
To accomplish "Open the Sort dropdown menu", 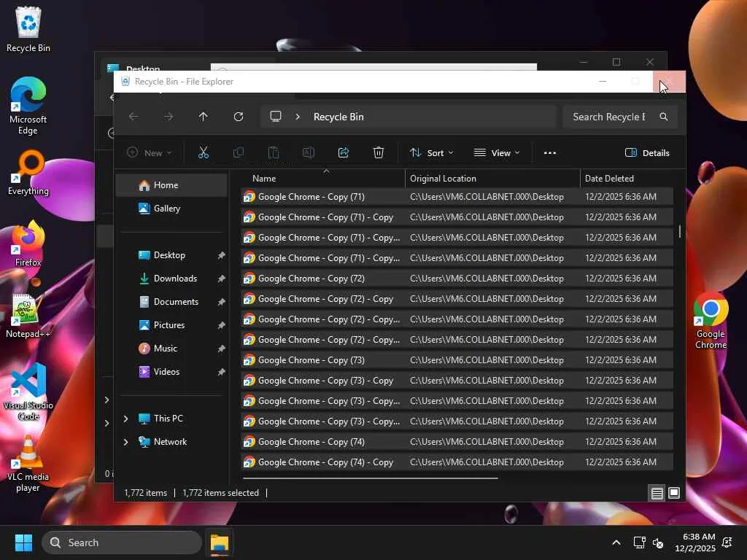I will click(x=432, y=153).
